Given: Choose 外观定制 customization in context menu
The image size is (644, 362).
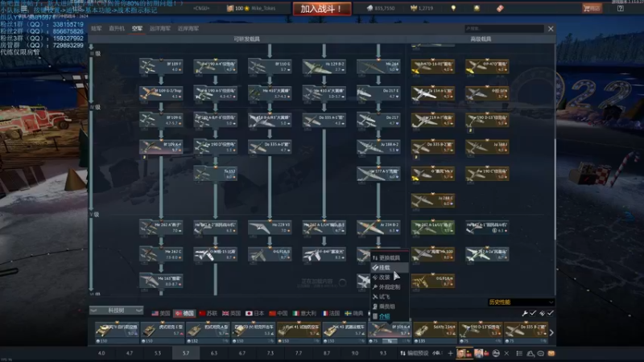Looking at the screenshot, I should [390, 287].
